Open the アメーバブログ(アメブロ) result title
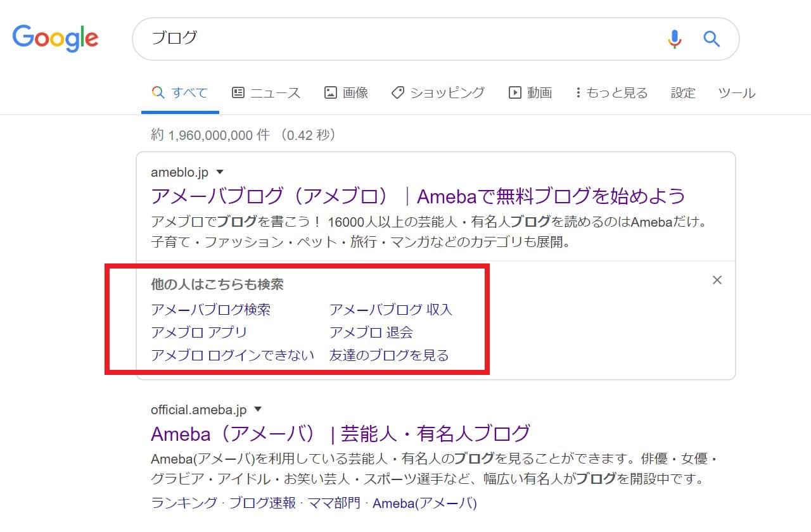Viewport: 811px width, 532px height. pos(418,196)
